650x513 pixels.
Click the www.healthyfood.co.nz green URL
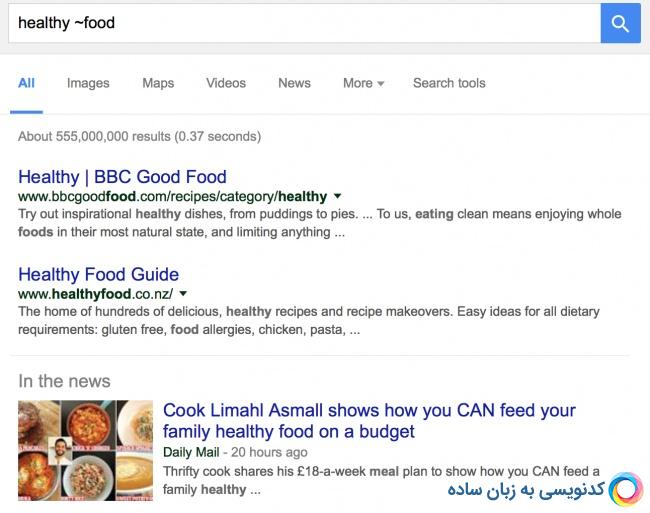[95, 294]
